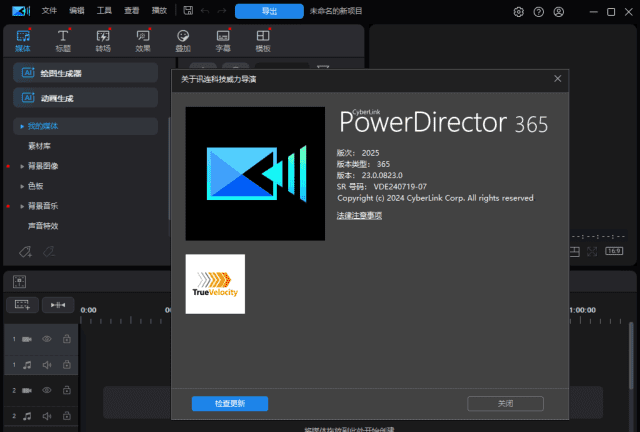Switch to the 标题 title room
This screenshot has height=432, width=640.
pos(63,41)
